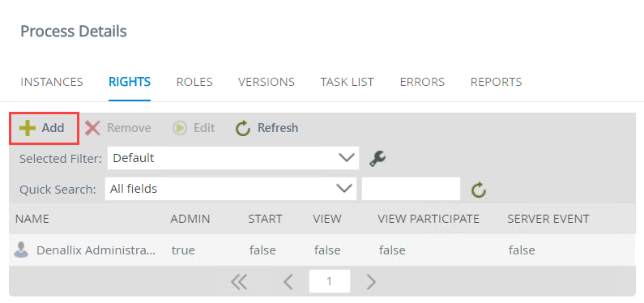Click the 'false' value under VIEW PARTICIPATE
This screenshot has height=303, width=644.
coord(392,250)
